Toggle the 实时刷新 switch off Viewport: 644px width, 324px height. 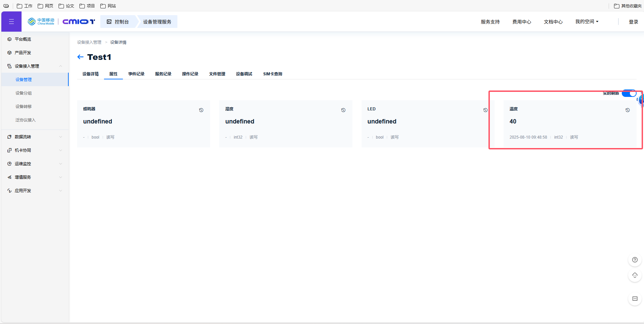click(x=629, y=94)
